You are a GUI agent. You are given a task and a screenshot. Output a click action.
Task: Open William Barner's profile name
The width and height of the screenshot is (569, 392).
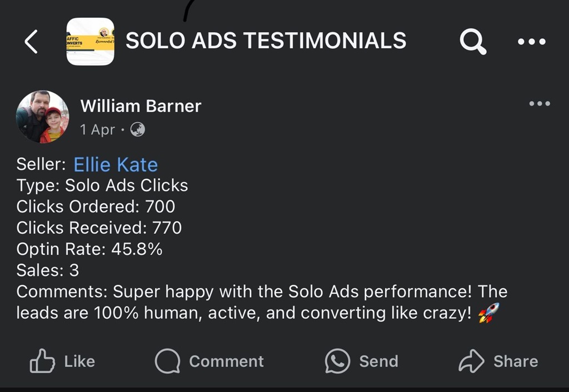click(x=141, y=105)
